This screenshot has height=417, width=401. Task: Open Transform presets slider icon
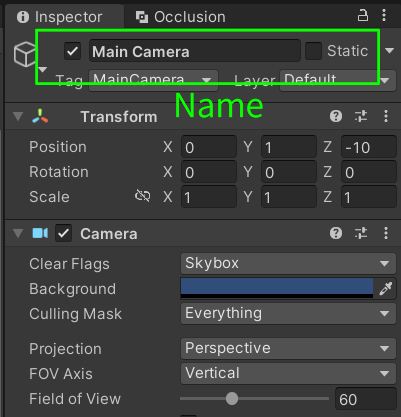pos(361,116)
